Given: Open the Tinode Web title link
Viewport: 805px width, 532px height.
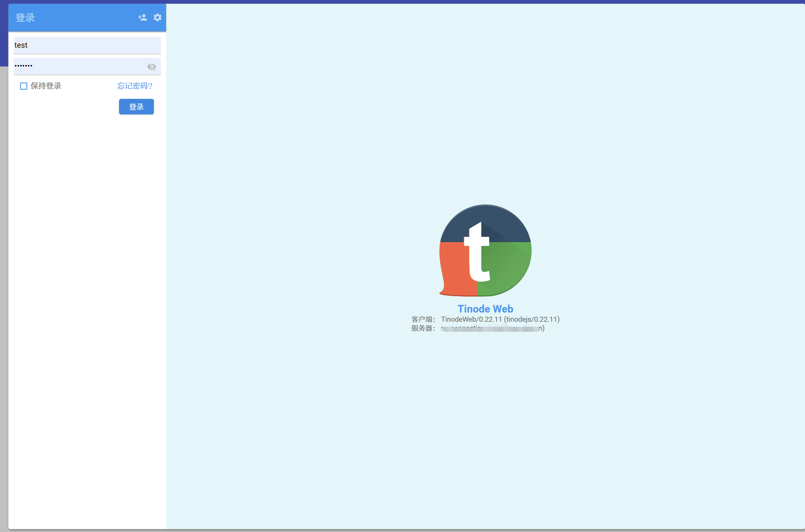Looking at the screenshot, I should coord(485,309).
